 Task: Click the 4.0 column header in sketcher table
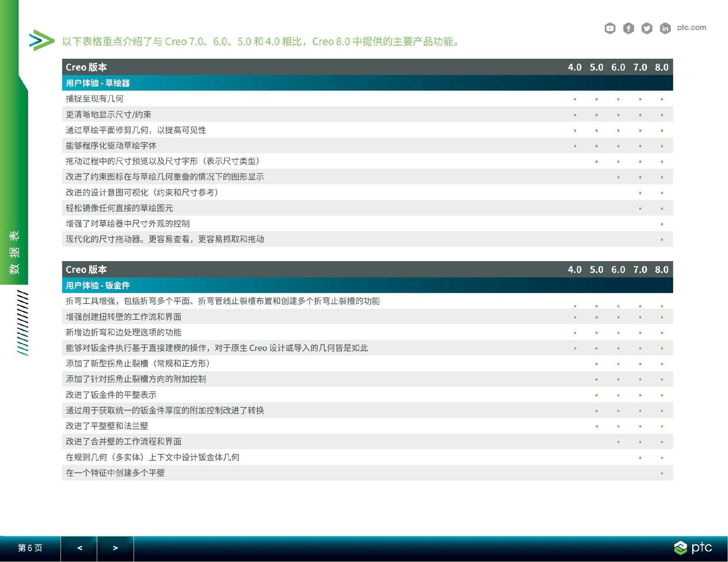pyautogui.click(x=574, y=67)
